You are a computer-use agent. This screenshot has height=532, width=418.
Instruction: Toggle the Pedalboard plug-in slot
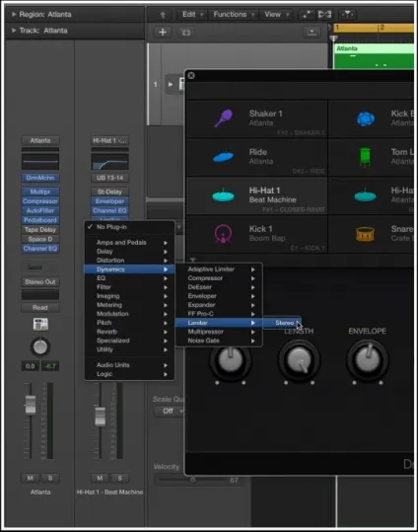click(40, 220)
